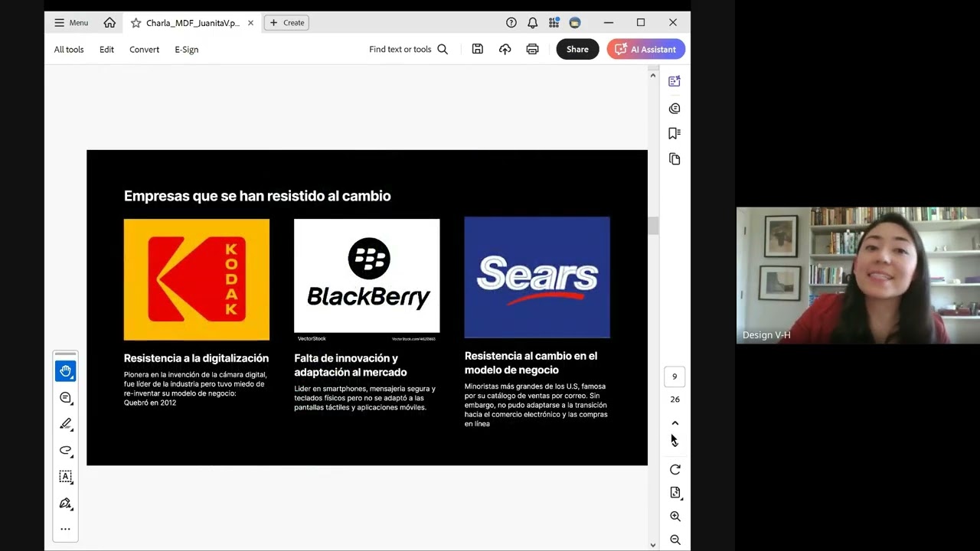Grab the quick toolbar drag handle

(x=65, y=354)
